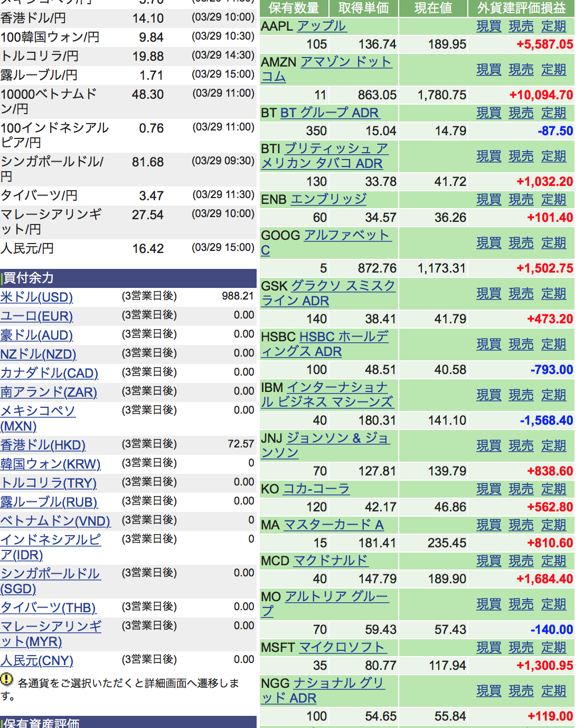Click the 外貨建評価損益 column header
Image resolution: width=584 pixels, height=728 pixels.
coord(522,8)
